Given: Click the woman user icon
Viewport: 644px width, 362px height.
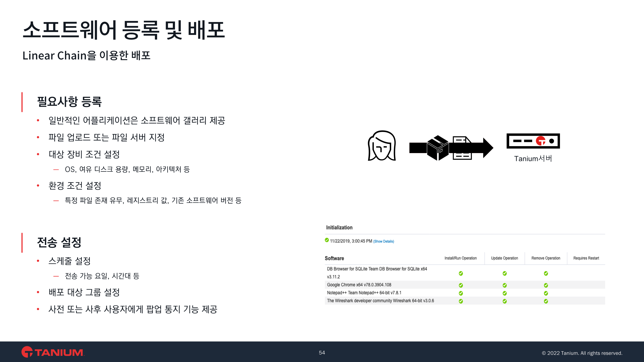Looking at the screenshot, I should point(382,146).
